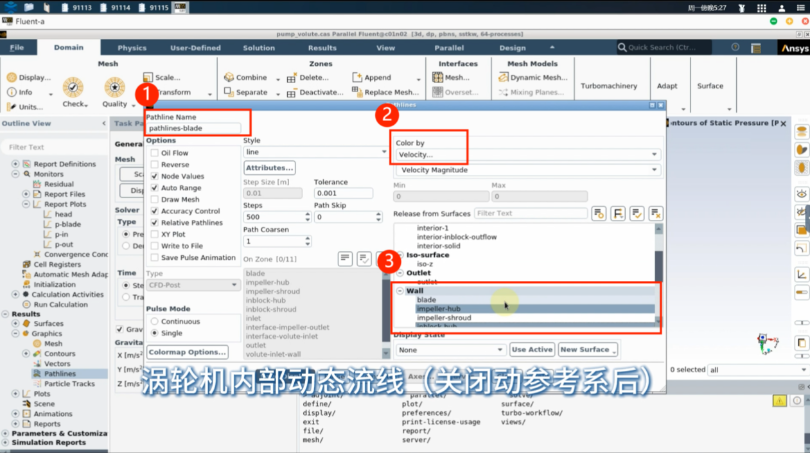The width and height of the screenshot is (810, 453).
Task: Switch to the Results tab
Action: point(322,48)
